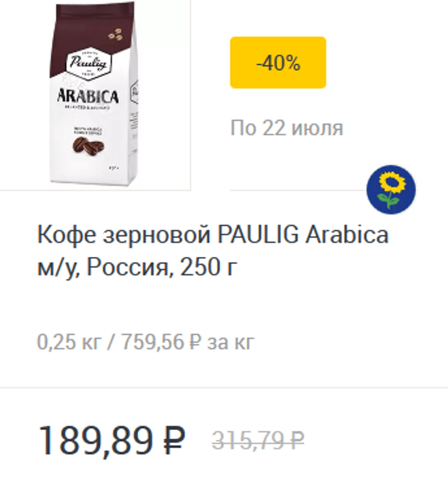The width and height of the screenshot is (448, 479).
Task: Click the ruble sign of crossed-out price
Action: [x=297, y=440]
